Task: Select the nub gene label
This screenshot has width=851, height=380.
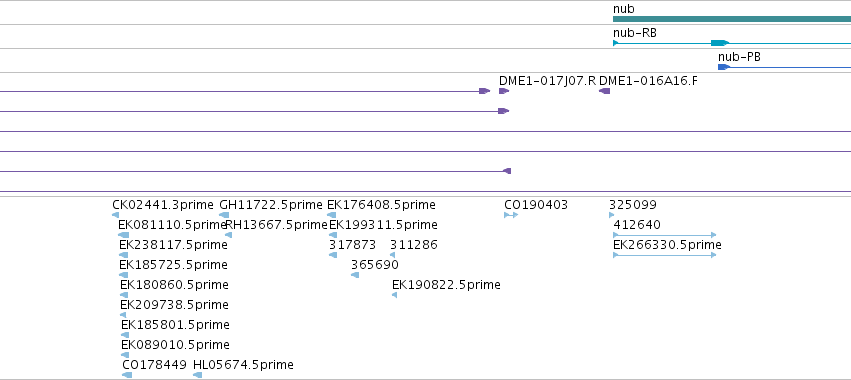Action: tap(624, 9)
